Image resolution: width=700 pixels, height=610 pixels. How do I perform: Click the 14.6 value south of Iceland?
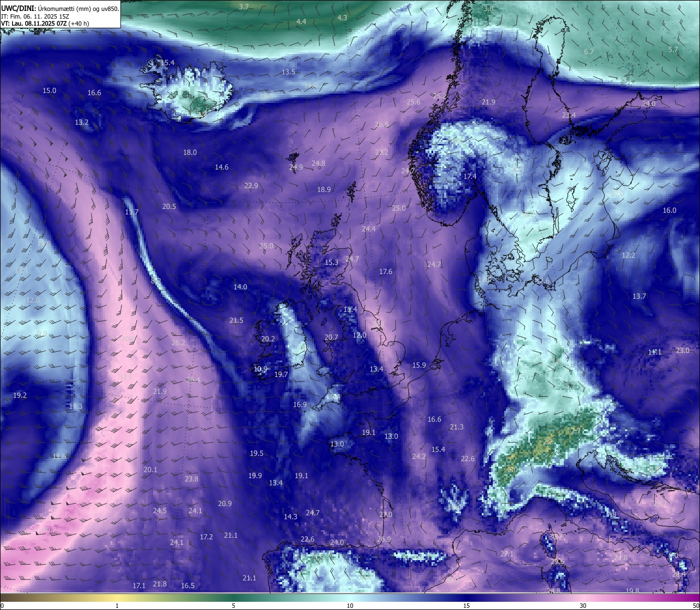(221, 167)
